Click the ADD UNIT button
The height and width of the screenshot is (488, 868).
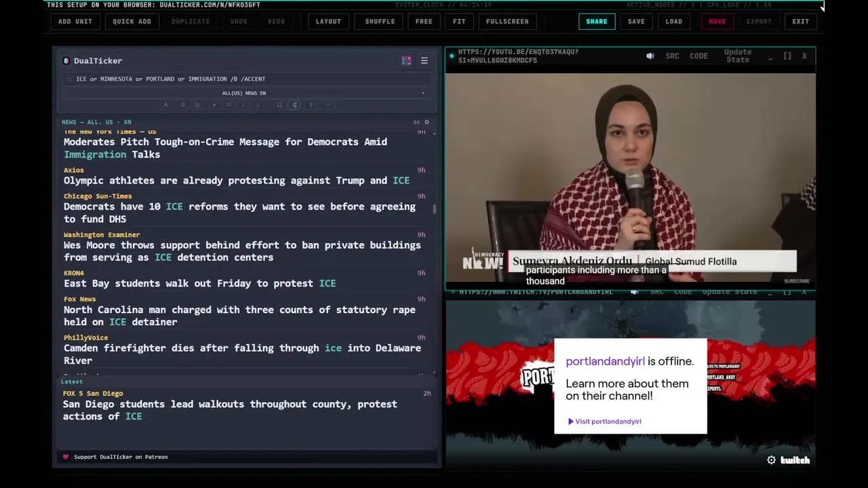[x=75, y=22]
